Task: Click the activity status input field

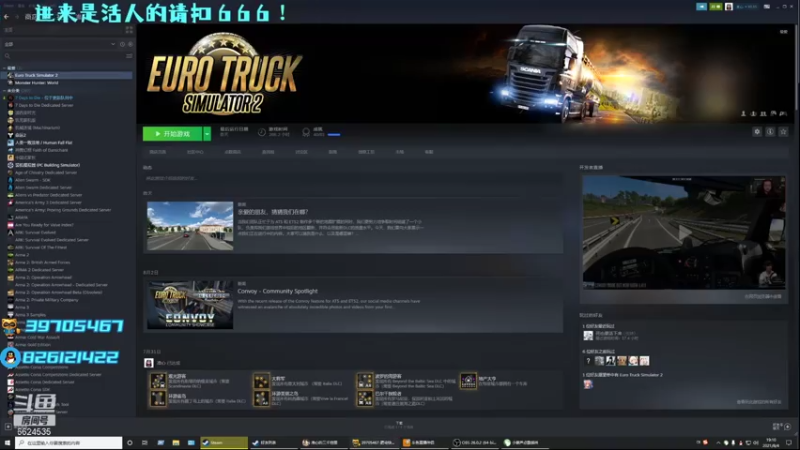Action: 353,178
